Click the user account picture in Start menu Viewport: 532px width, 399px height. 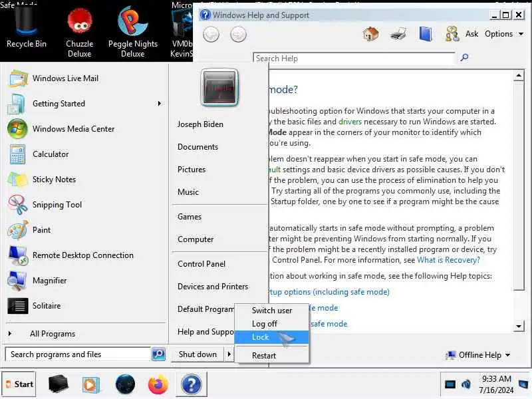(219, 88)
